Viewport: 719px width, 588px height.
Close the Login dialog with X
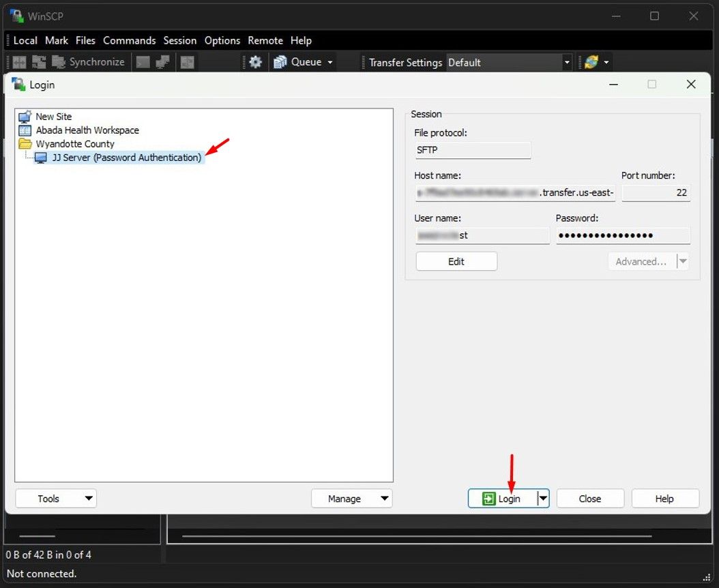click(x=690, y=85)
